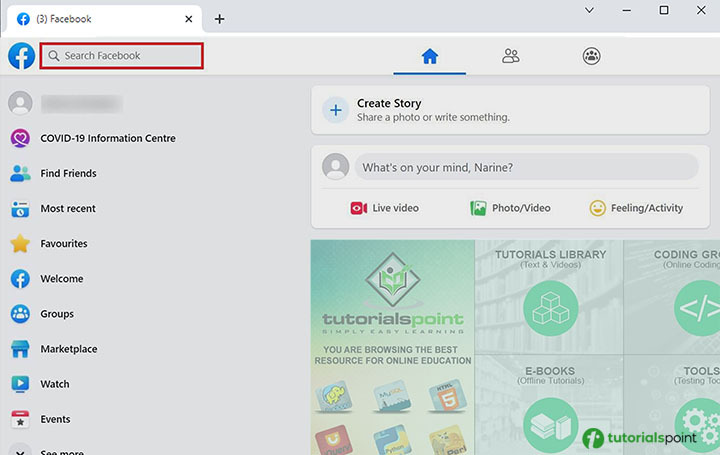The height and width of the screenshot is (455, 720).
Task: Minimize the browser window
Action: tap(626, 10)
